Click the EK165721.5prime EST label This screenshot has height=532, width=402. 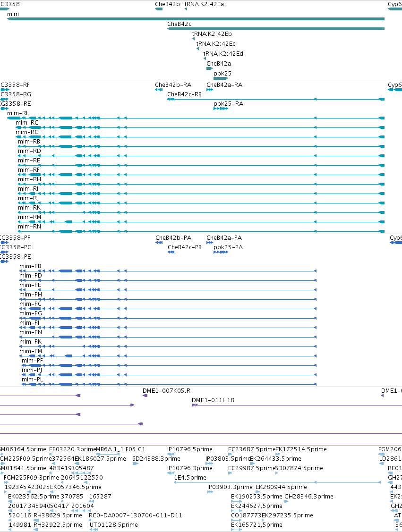pyautogui.click(x=257, y=525)
